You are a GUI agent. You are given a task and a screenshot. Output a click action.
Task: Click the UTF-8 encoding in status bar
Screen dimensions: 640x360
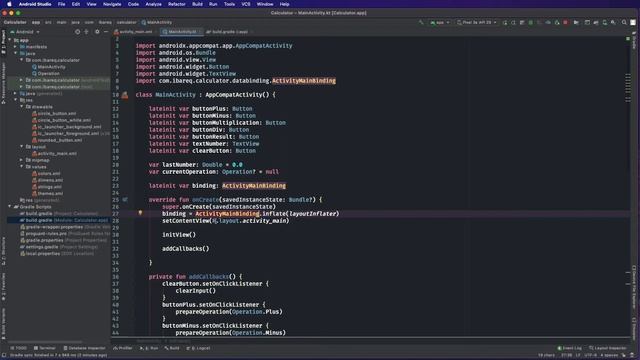(x=590, y=356)
